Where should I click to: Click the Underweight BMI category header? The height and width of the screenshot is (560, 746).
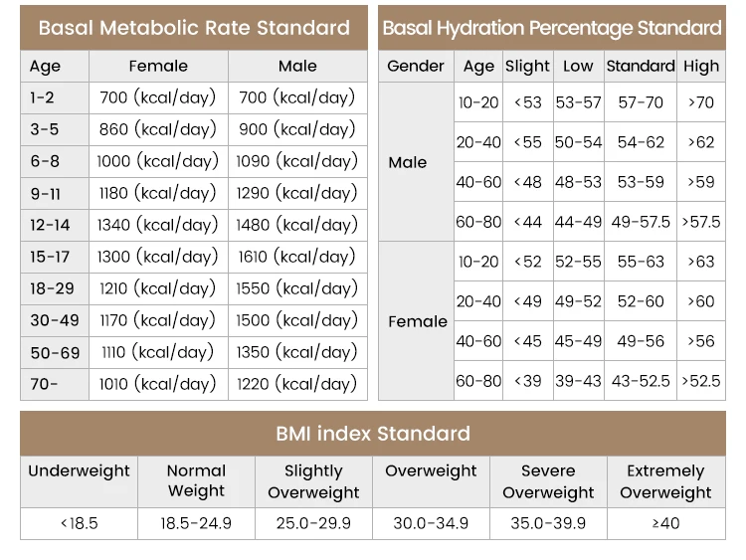pos(79,471)
